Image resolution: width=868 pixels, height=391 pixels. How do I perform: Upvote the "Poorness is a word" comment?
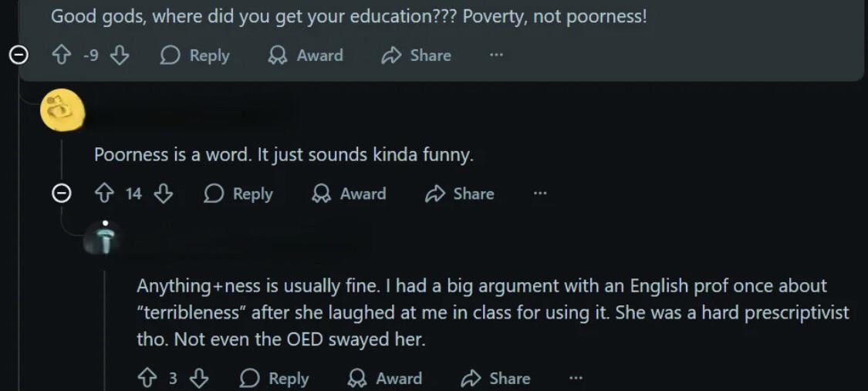pos(104,194)
